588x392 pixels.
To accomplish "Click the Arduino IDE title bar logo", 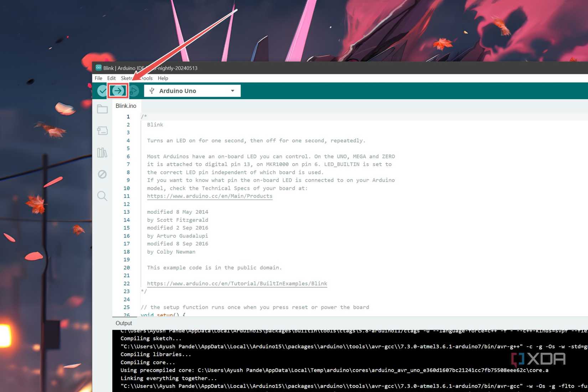I will coord(98,68).
